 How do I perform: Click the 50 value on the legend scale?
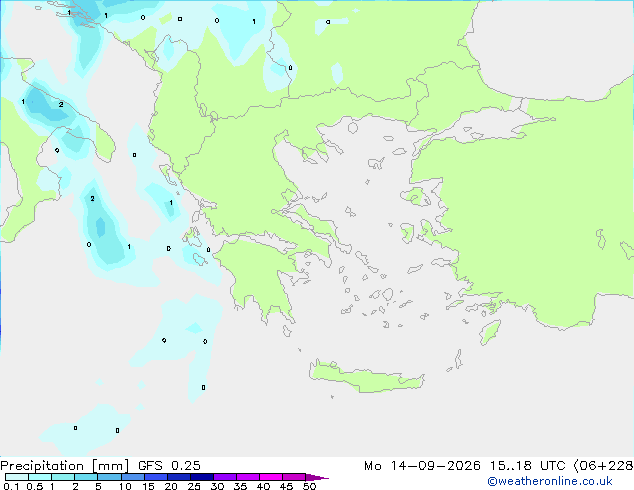pyautogui.click(x=309, y=486)
